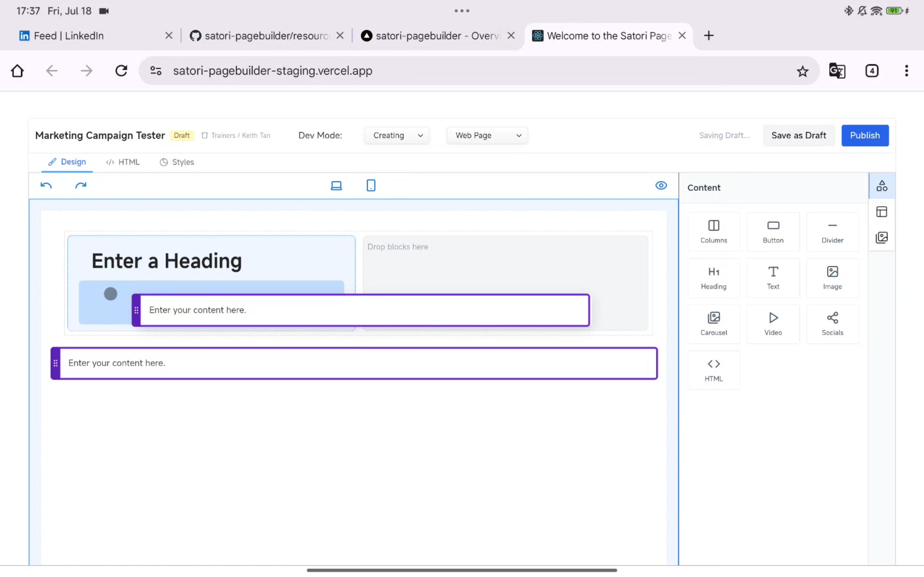Add a Socials block
924x577 pixels.
click(x=832, y=323)
